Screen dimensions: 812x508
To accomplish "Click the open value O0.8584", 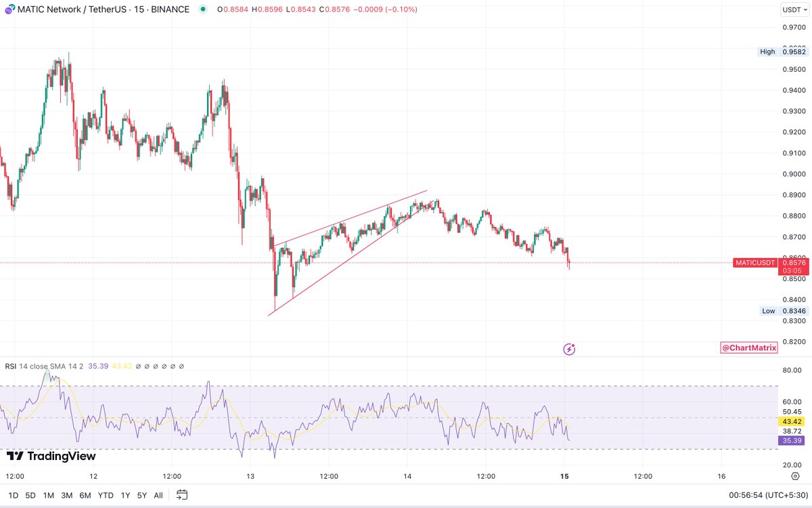I will click(234, 9).
